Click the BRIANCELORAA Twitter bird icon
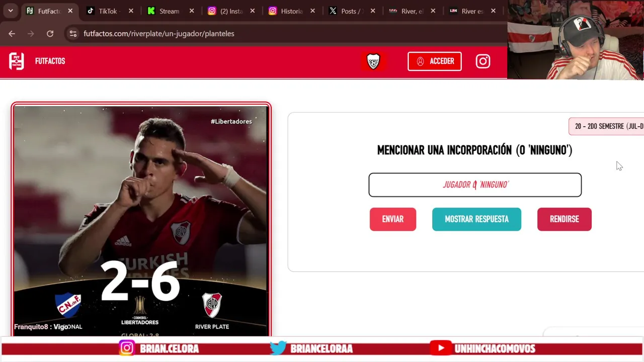Image resolution: width=644 pixels, height=362 pixels. pos(278,348)
